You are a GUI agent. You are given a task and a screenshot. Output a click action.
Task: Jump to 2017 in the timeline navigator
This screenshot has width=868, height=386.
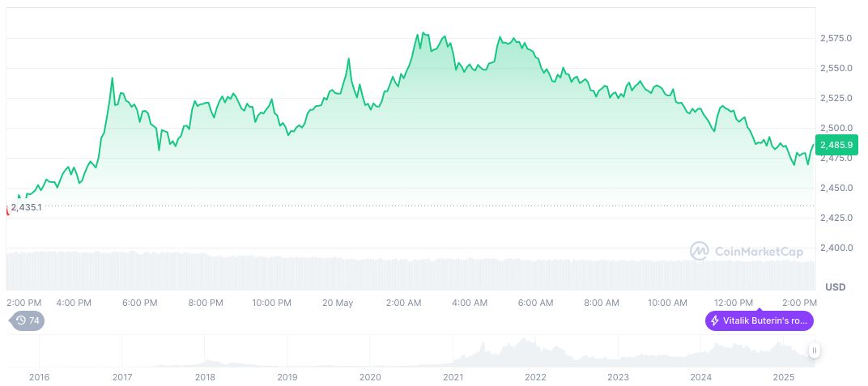click(x=122, y=377)
